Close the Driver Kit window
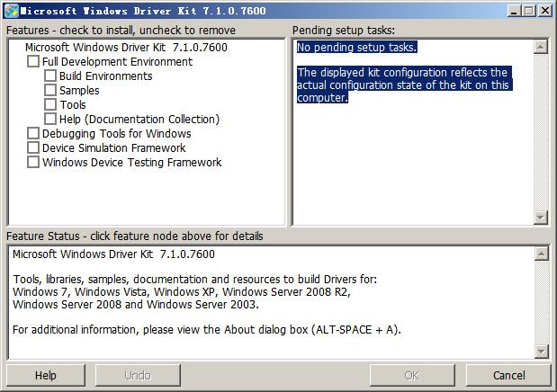This screenshot has width=557, height=392. (545, 11)
